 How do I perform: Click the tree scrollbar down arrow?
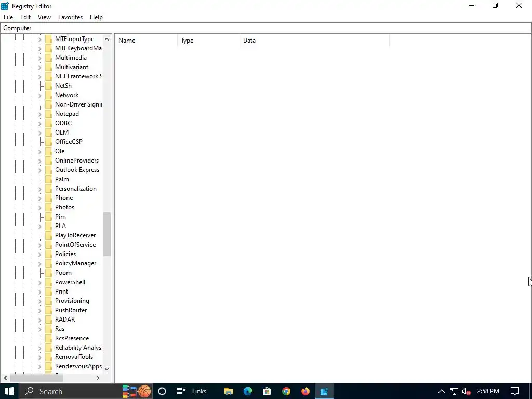pyautogui.click(x=107, y=369)
